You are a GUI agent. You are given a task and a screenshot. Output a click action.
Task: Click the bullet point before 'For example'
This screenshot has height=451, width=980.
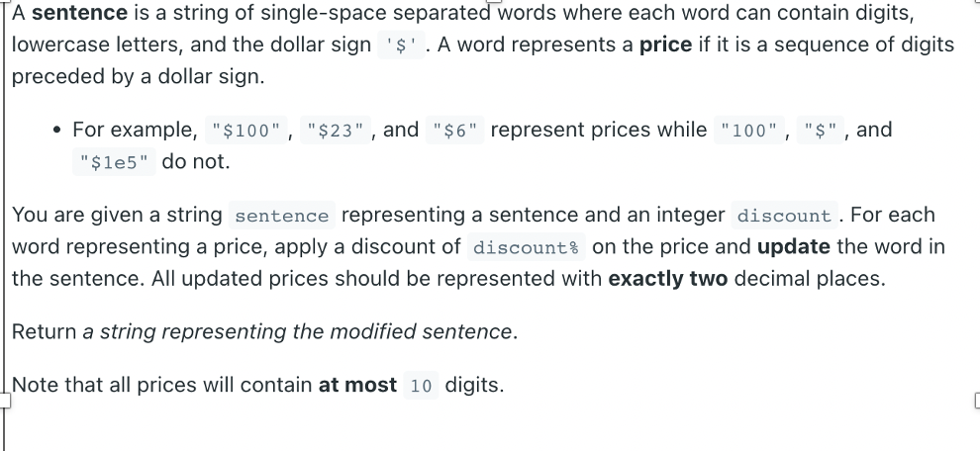tap(57, 130)
